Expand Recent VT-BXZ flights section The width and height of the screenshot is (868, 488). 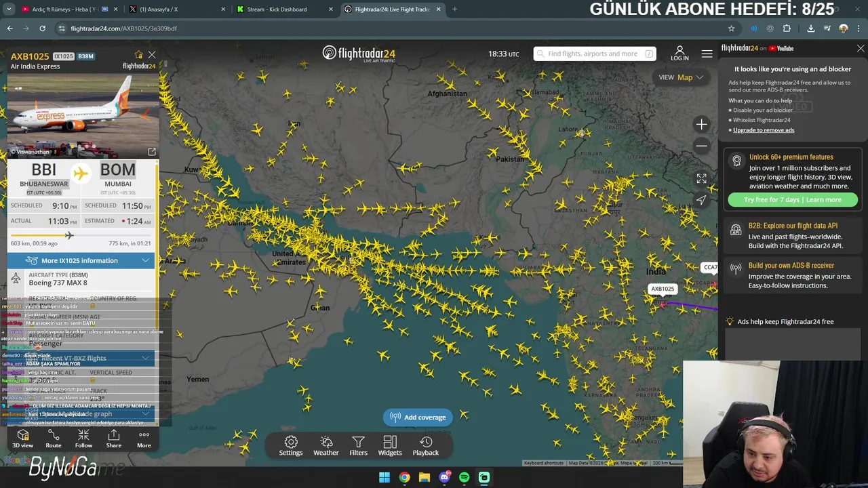[81, 358]
